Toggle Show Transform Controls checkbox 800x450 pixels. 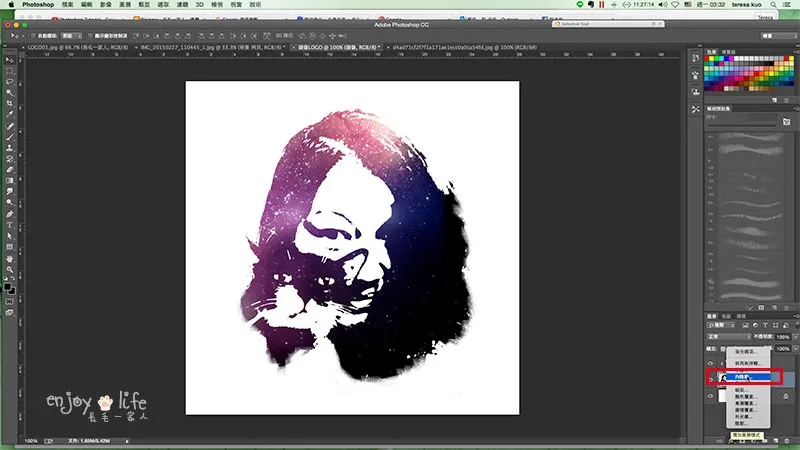click(90, 36)
